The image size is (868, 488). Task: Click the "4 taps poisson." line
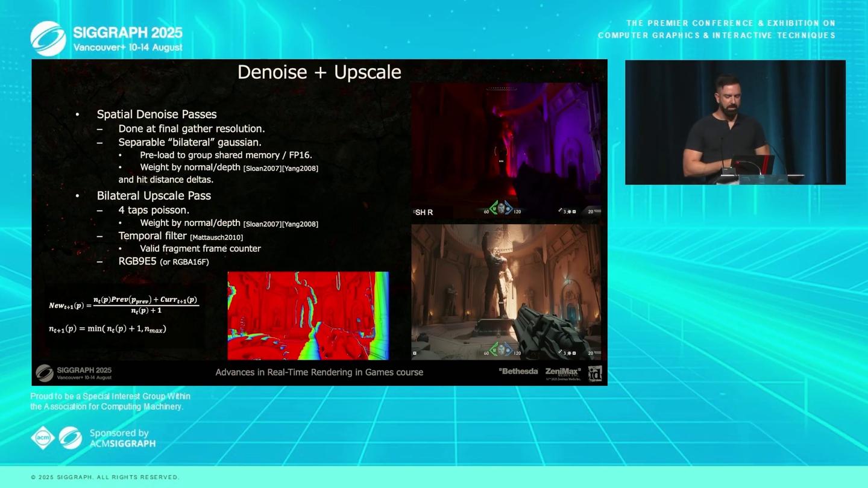click(154, 210)
